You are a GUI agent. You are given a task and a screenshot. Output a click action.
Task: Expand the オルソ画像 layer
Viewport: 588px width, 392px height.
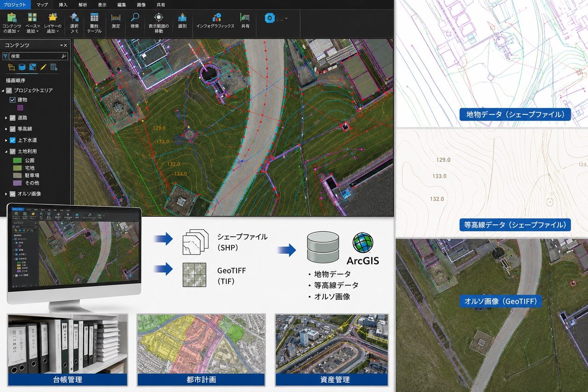6,194
